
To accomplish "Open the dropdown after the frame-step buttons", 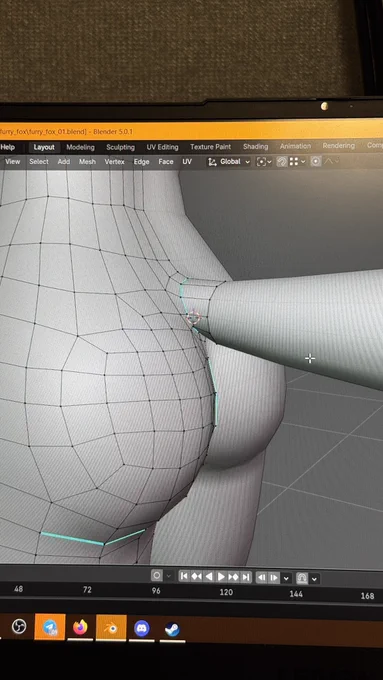I will pyautogui.click(x=286, y=578).
